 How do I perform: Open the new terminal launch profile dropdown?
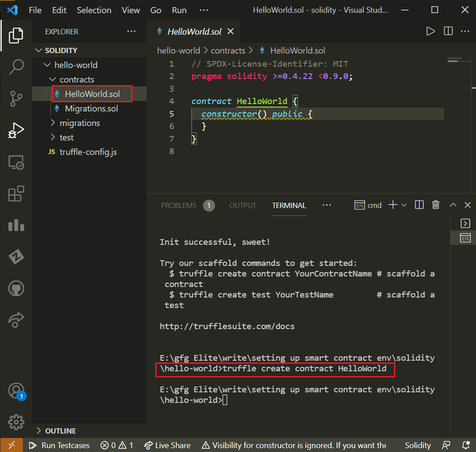(x=404, y=205)
